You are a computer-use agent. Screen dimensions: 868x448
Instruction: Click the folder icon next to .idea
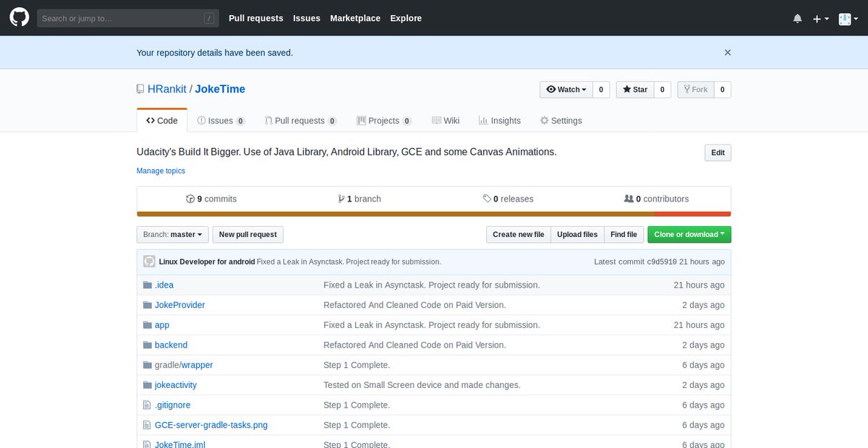click(148, 285)
